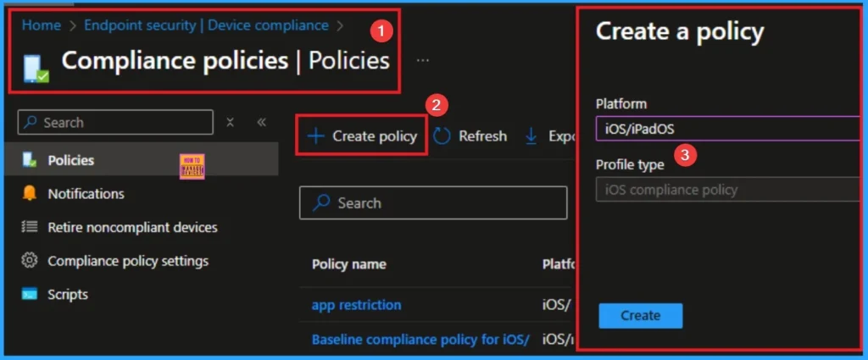This screenshot has height=360, width=868.
Task: Click magnifier icon in policy search box
Action: click(321, 203)
